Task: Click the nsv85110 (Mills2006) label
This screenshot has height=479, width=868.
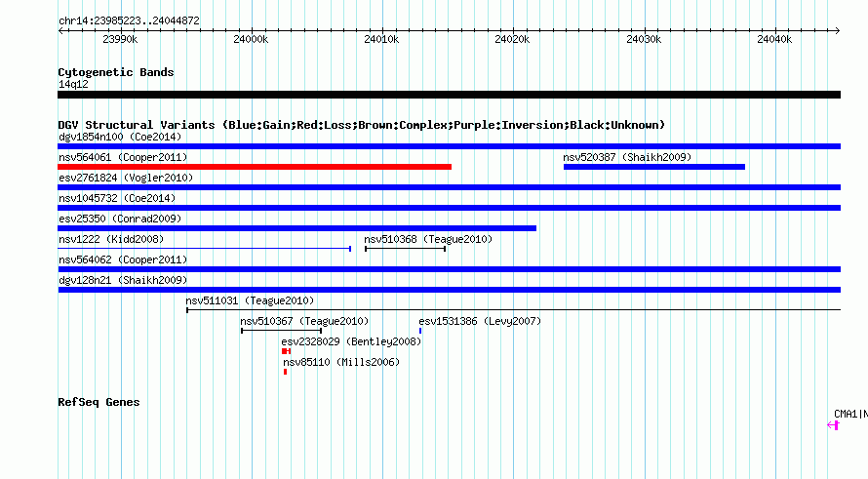Action: [341, 362]
